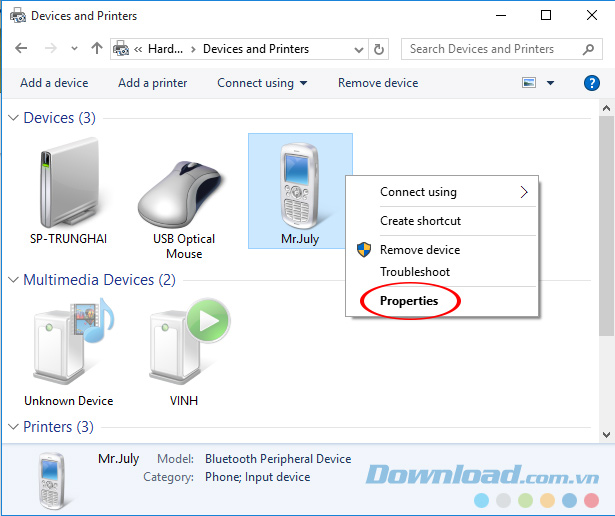The height and width of the screenshot is (516, 615).
Task: Open the address bar history dropdown
Action: coord(358,49)
